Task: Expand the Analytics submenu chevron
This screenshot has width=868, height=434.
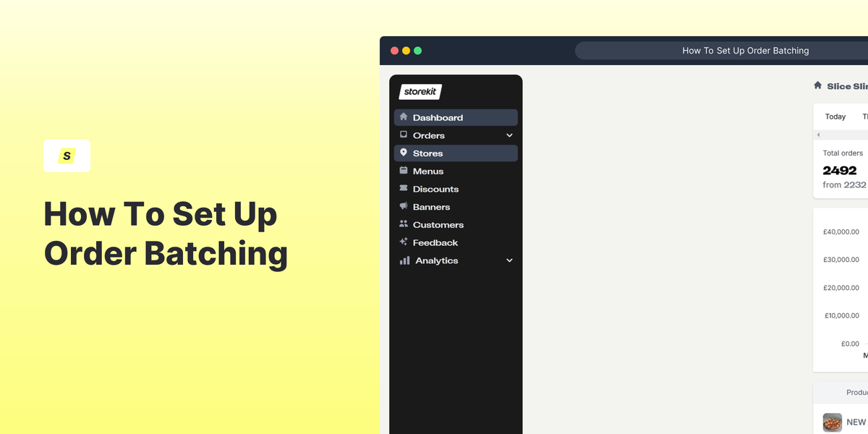Action: click(509, 260)
